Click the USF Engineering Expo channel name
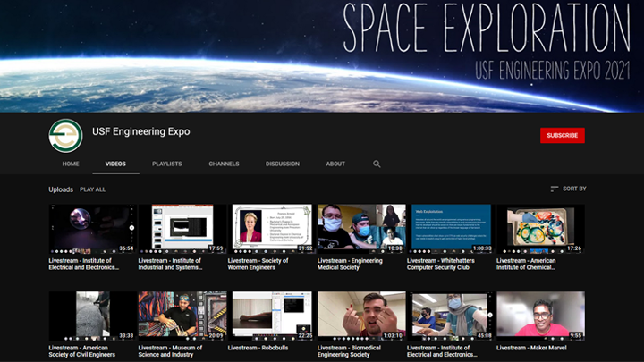Image resolution: width=644 pixels, height=362 pixels. tap(141, 131)
